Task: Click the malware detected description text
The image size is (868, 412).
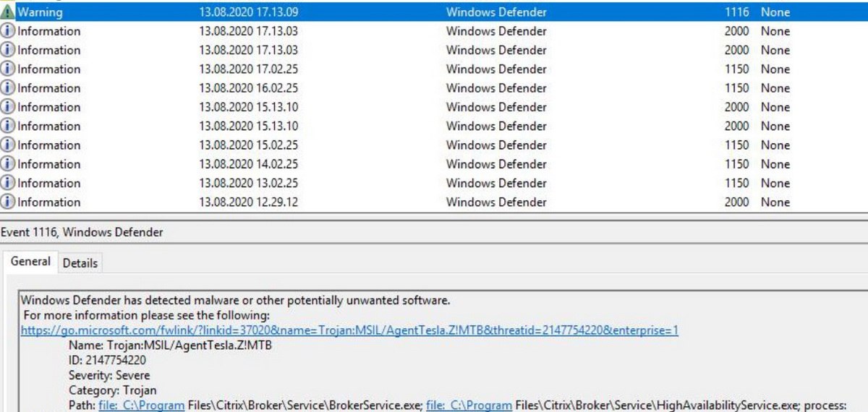Action: coord(235,299)
